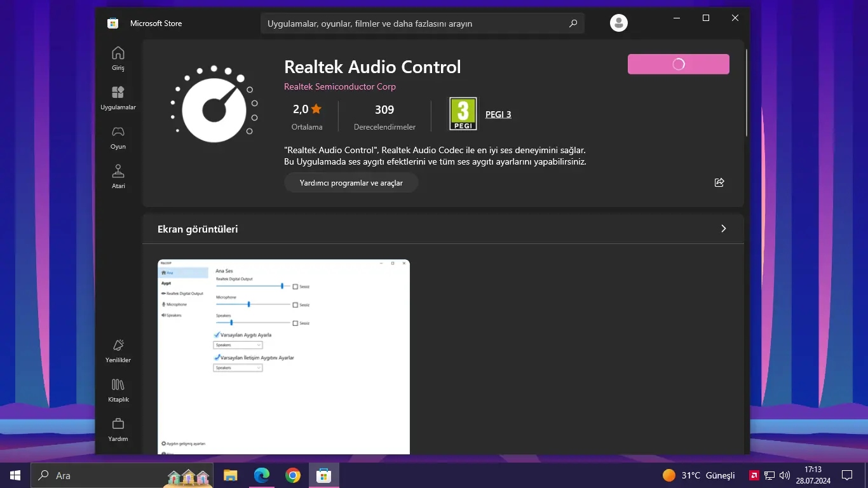
Task: Open Yardım help in the sidebar
Action: tap(118, 430)
